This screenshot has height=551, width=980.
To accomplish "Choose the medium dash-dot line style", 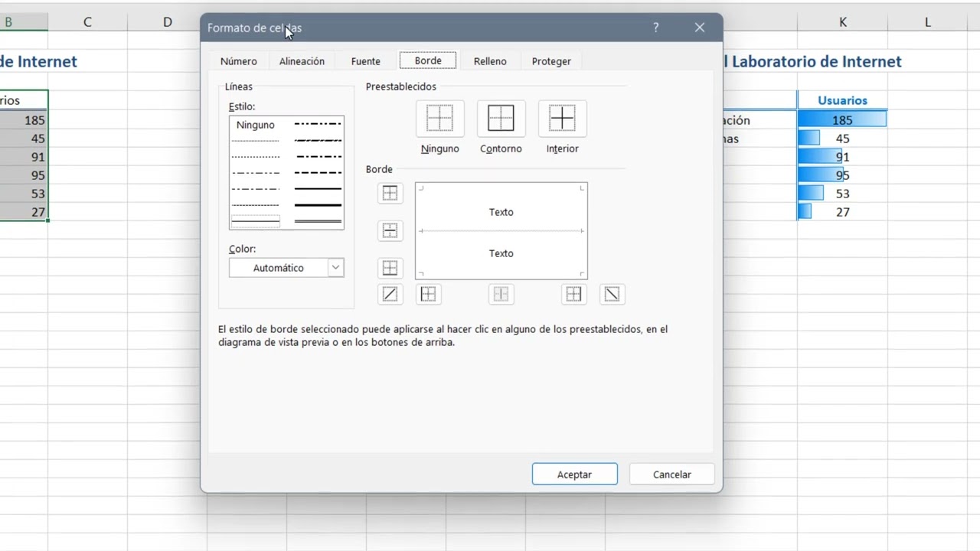I will point(318,157).
